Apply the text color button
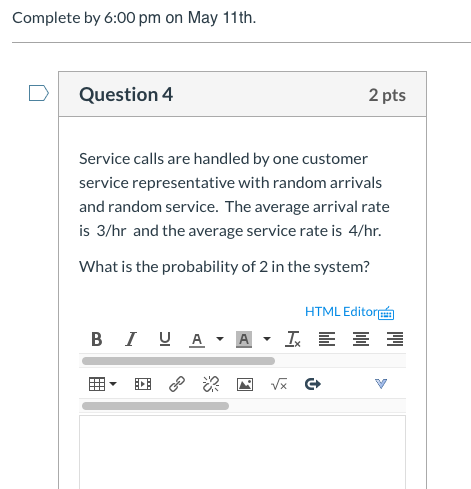Image resolution: width=471 pixels, height=489 pixels. point(197,340)
